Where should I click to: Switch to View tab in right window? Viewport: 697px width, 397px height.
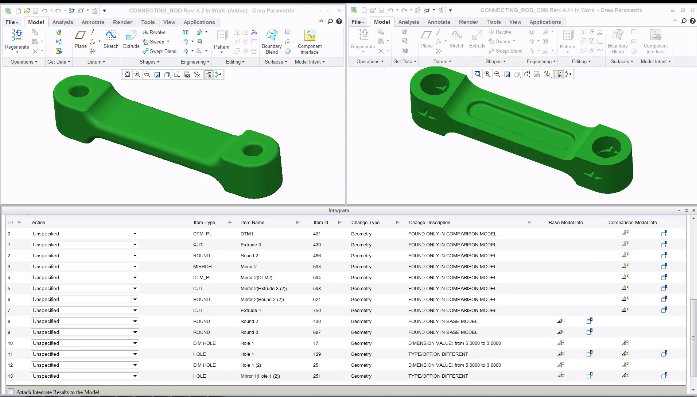point(515,22)
